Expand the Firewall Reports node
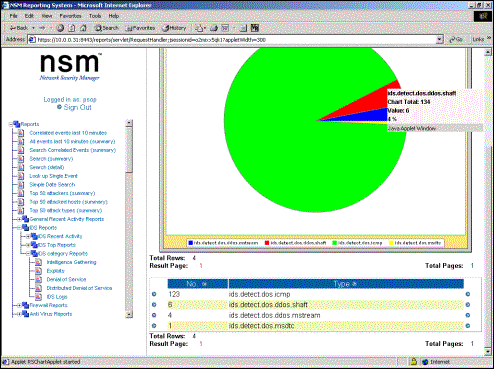The width and height of the screenshot is (494, 369). coord(19,305)
